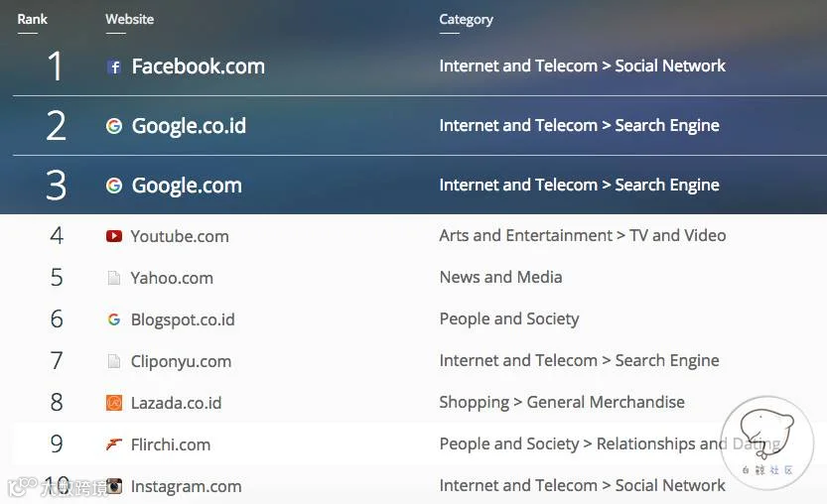Click the Google.com favicon icon

(114, 186)
